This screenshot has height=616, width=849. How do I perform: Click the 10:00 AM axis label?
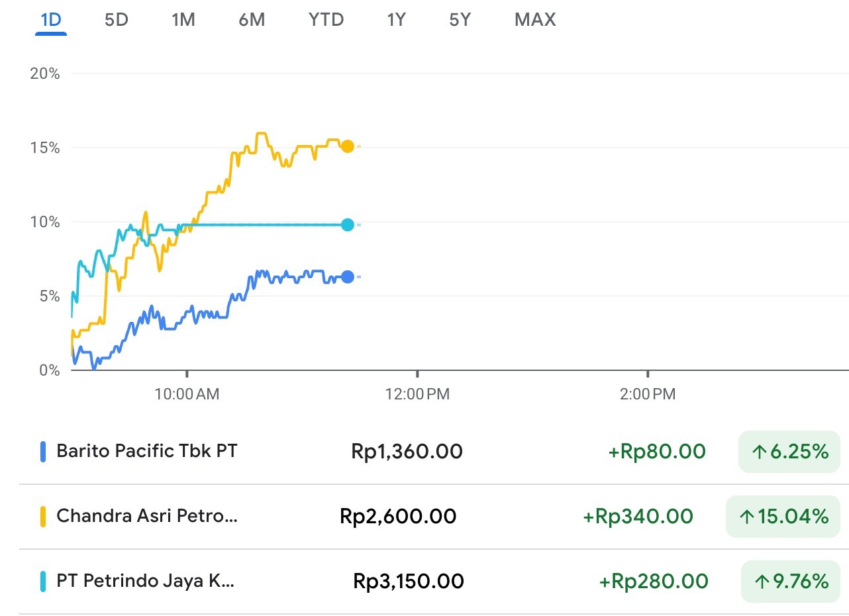pos(187,394)
